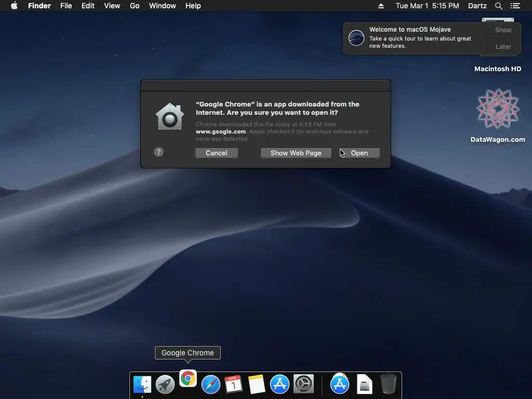The image size is (532, 399).
Task: Click the help question mark button
Action: pos(158,152)
